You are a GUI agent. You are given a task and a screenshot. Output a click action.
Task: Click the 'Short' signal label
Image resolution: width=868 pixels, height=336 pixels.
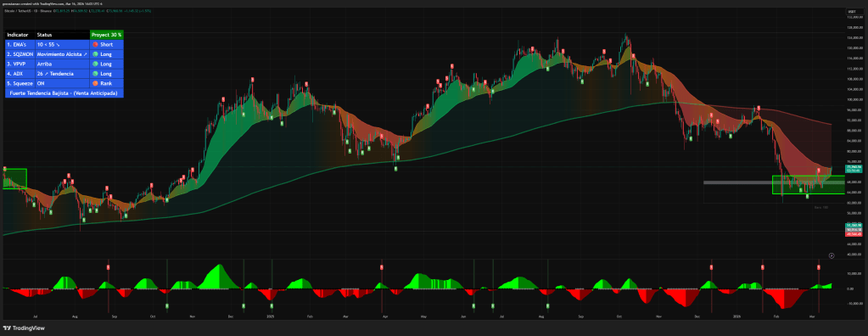pyautogui.click(x=106, y=44)
